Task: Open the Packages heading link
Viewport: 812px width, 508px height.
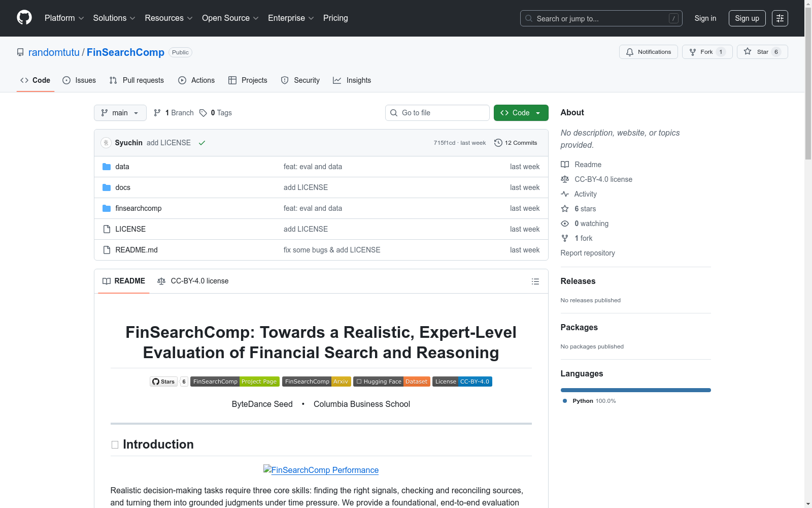Action: coord(579,328)
